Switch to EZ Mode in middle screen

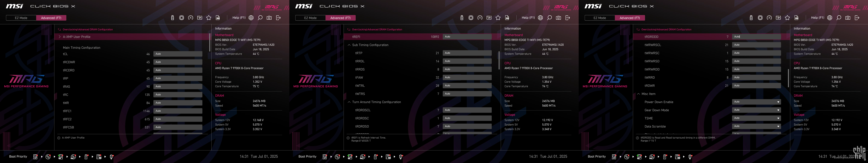click(310, 18)
